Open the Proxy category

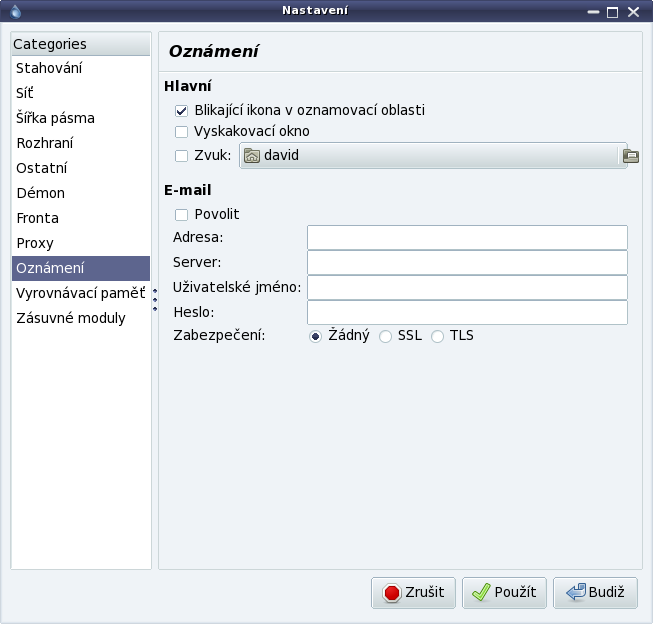click(x=81, y=243)
